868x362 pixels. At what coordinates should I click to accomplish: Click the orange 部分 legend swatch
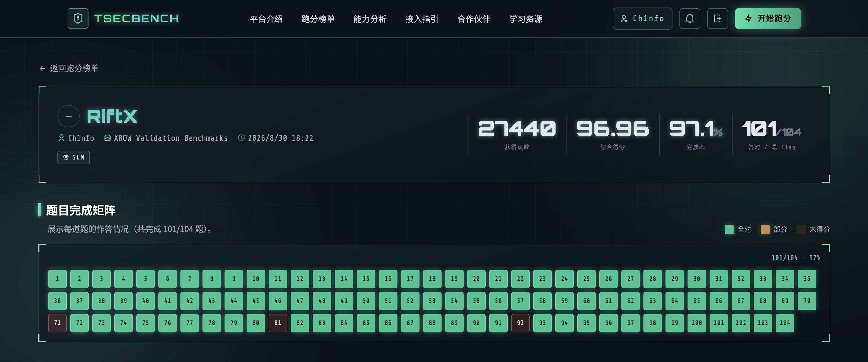tap(765, 229)
